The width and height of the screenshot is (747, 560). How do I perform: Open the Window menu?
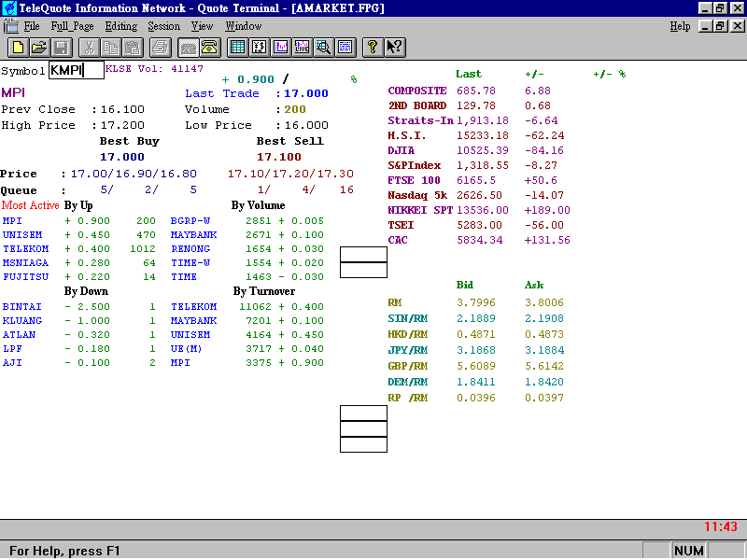[244, 26]
